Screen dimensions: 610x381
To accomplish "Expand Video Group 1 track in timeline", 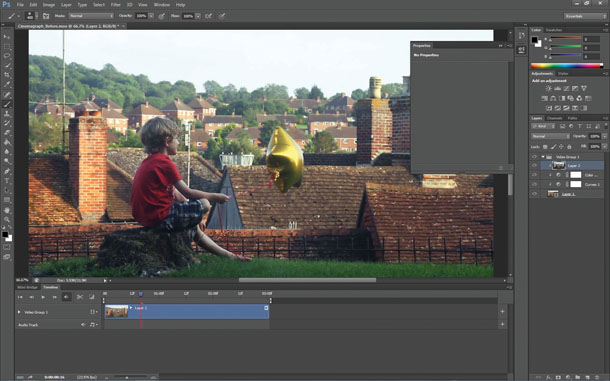I will pos(19,312).
